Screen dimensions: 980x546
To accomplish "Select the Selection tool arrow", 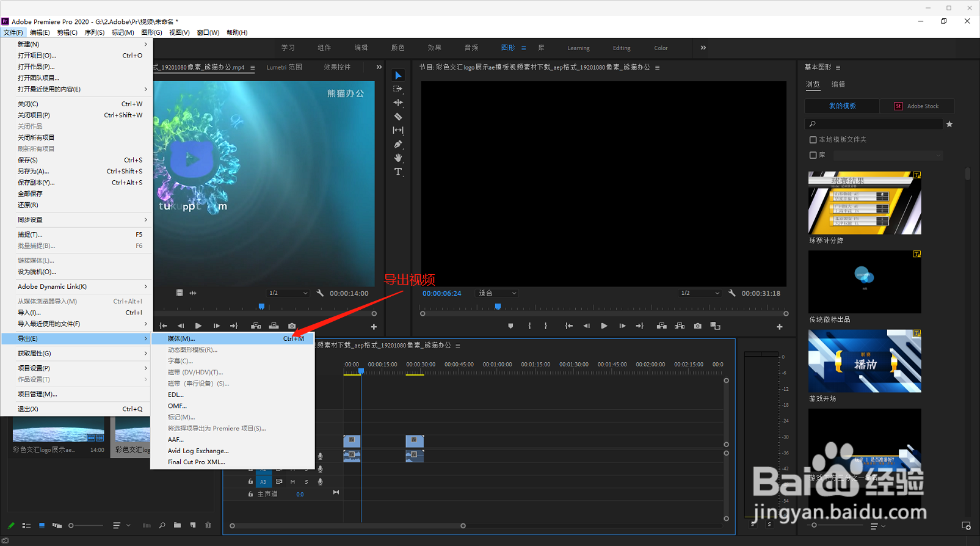I will click(x=398, y=75).
